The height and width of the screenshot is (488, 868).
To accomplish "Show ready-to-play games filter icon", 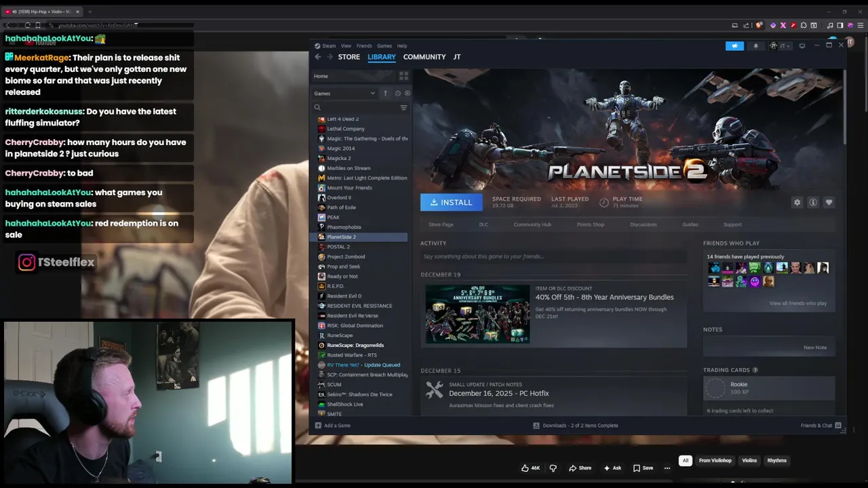I will pyautogui.click(x=407, y=93).
